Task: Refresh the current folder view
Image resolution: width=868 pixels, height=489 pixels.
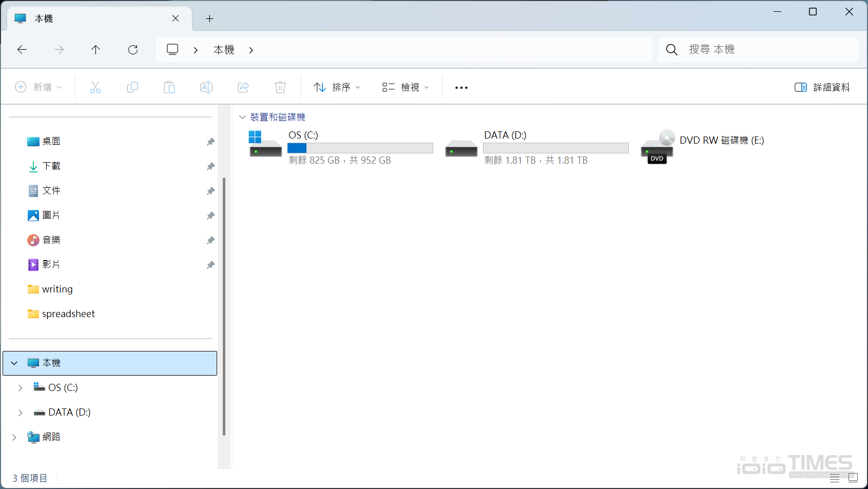Action: point(133,50)
